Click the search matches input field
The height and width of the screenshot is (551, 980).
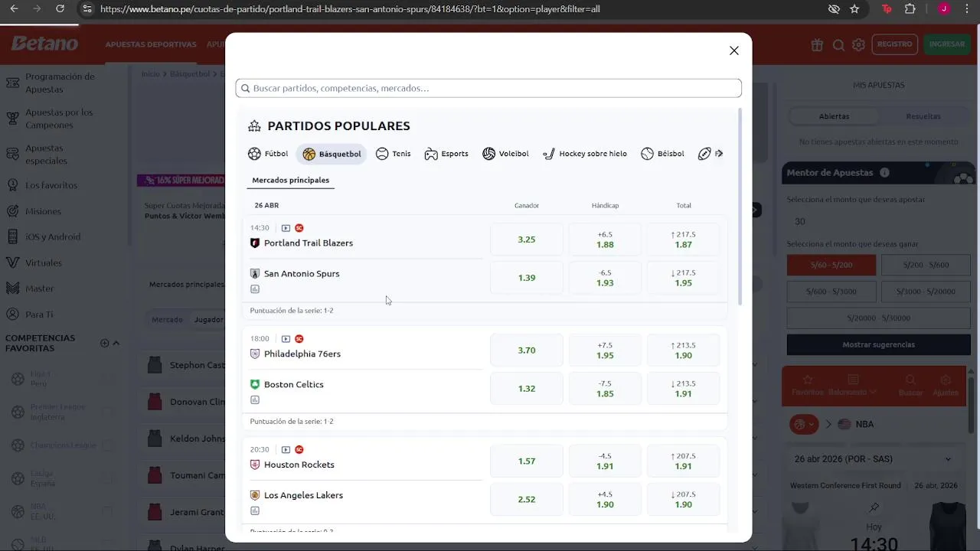click(x=488, y=88)
